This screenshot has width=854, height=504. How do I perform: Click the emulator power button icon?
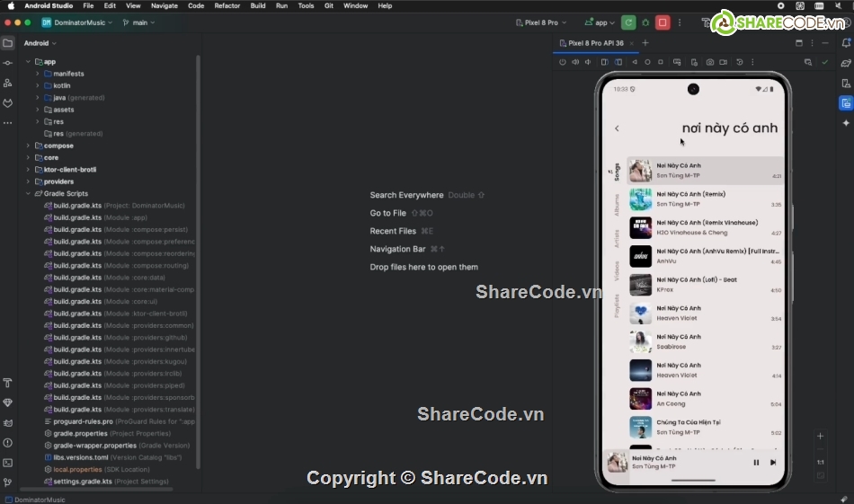tap(563, 62)
